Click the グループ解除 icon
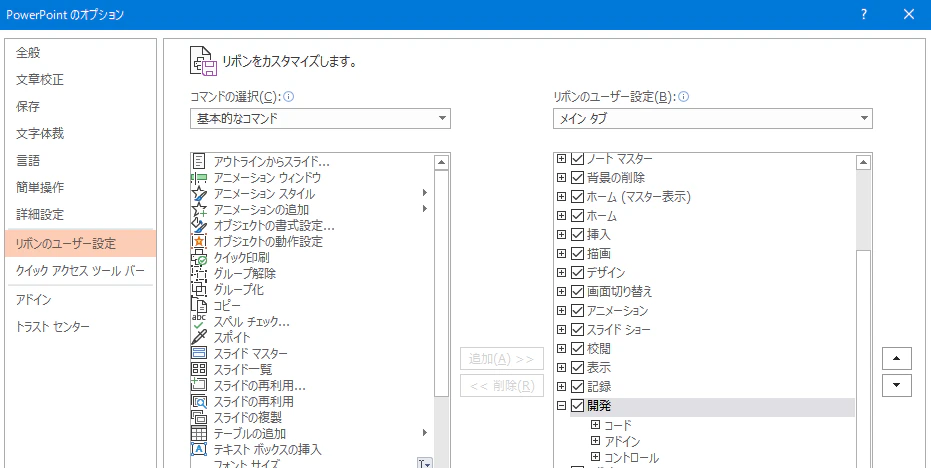Viewport: 931px width, 468px height. click(x=200, y=274)
